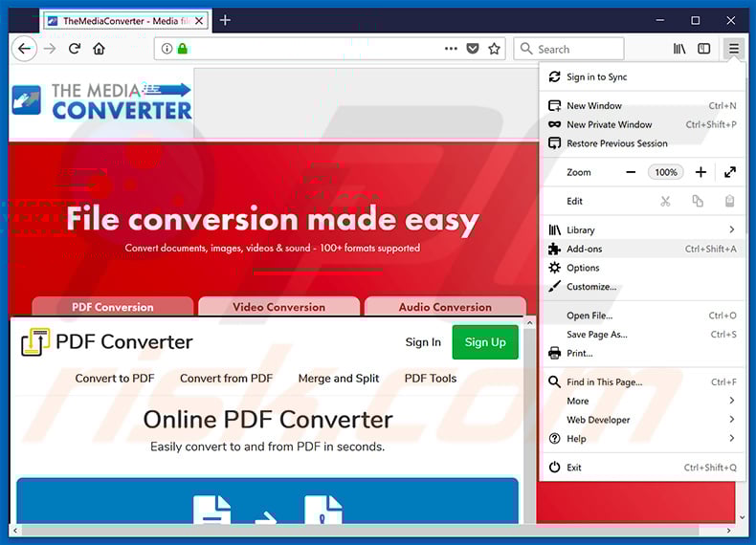Image resolution: width=756 pixels, height=545 pixels.
Task: Zoom out with the minus button
Action: (631, 172)
